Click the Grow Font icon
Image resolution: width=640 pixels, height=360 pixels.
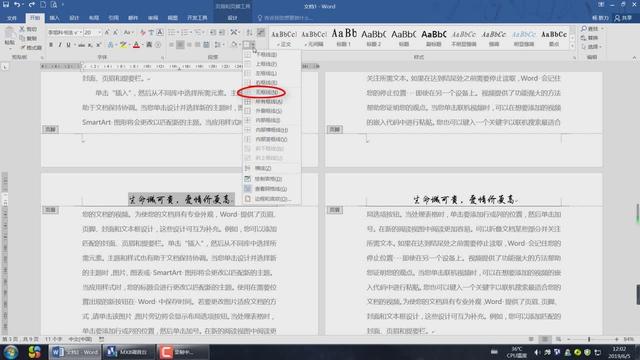pos(107,32)
